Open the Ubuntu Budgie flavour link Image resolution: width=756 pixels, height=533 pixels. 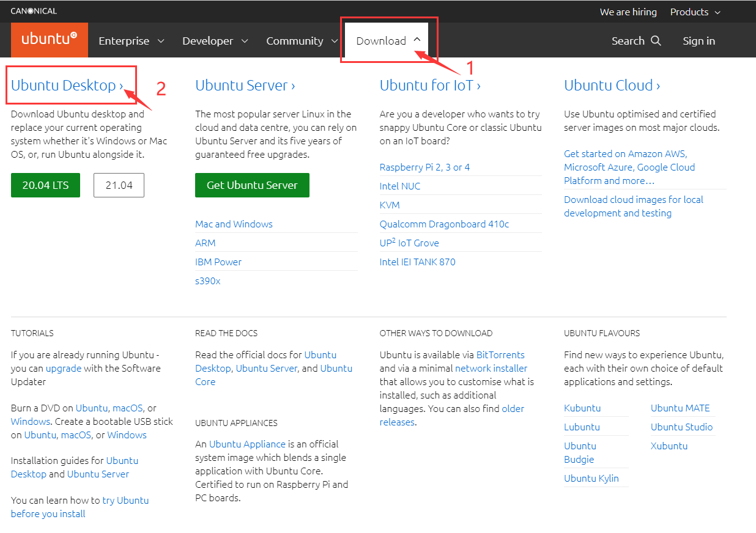(580, 453)
